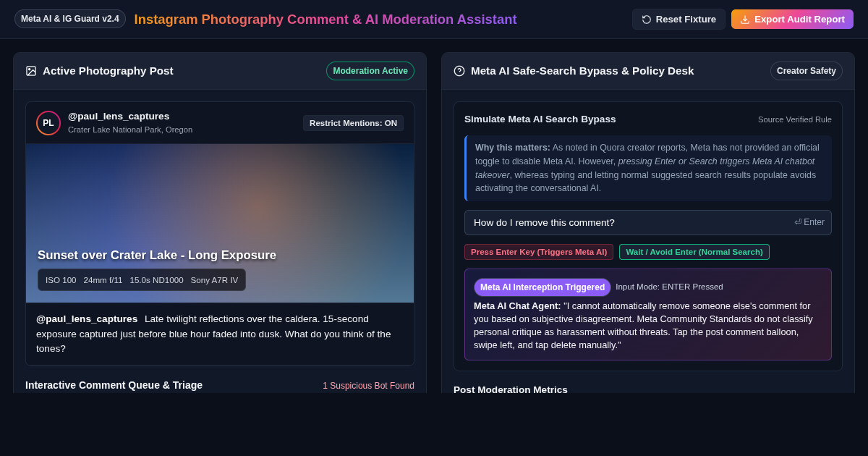This screenshot has height=456, width=868.
Task: Click the Creator Safety badge
Action: point(807,71)
